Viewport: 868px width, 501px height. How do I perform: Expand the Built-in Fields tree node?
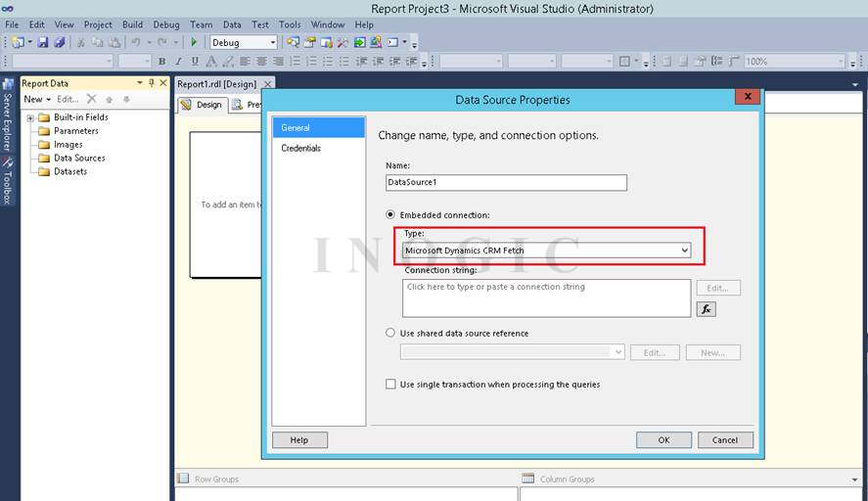(30, 118)
